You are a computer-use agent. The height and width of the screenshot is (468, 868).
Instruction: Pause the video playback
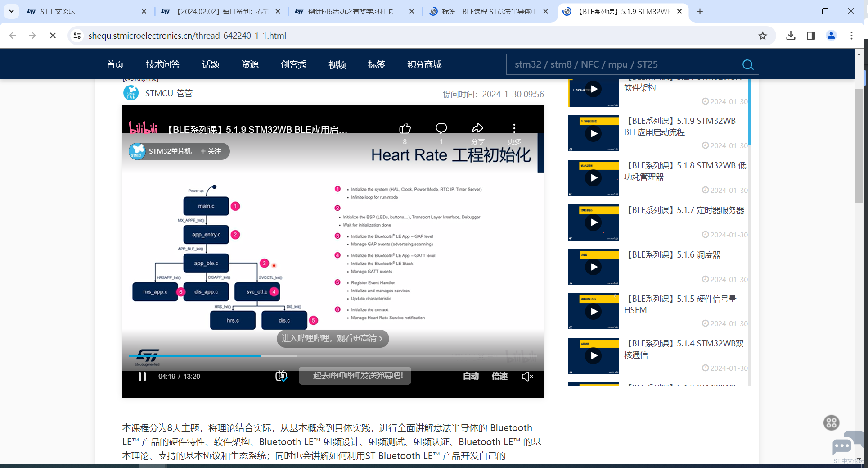[142, 376]
